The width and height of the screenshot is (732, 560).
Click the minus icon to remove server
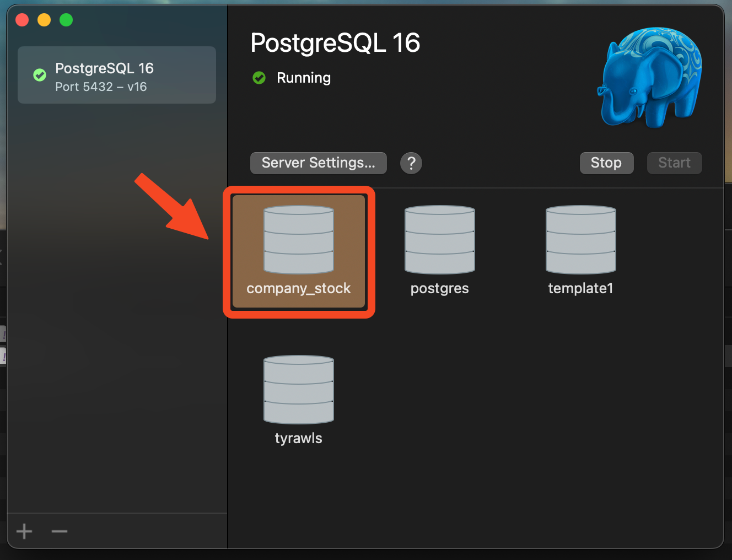pyautogui.click(x=59, y=531)
